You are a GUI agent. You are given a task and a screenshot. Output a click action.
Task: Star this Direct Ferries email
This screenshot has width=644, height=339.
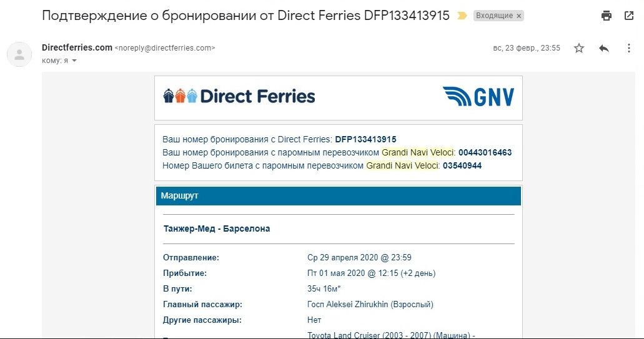tap(578, 48)
